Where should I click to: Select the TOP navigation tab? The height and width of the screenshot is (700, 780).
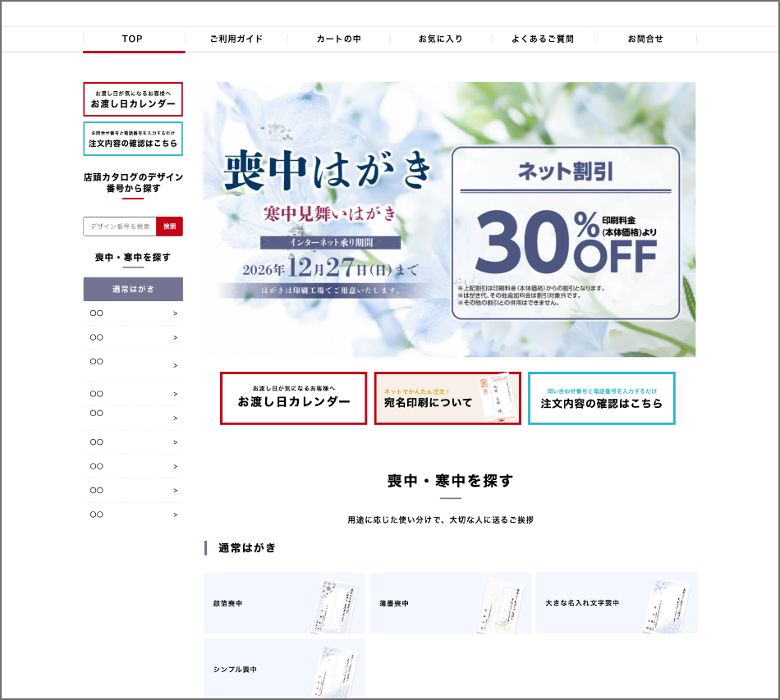[134, 39]
